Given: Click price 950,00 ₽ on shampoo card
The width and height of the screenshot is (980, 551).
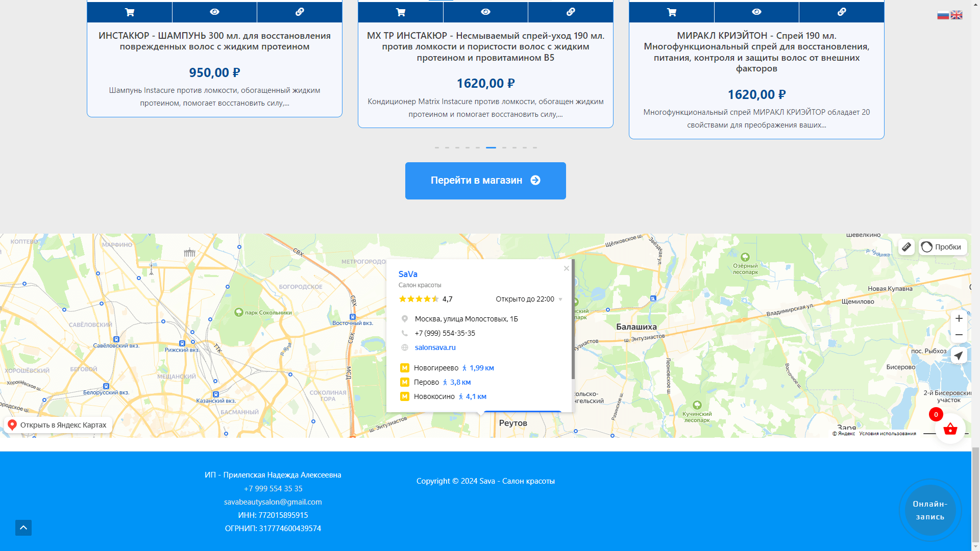Looking at the screenshot, I should coord(214,72).
